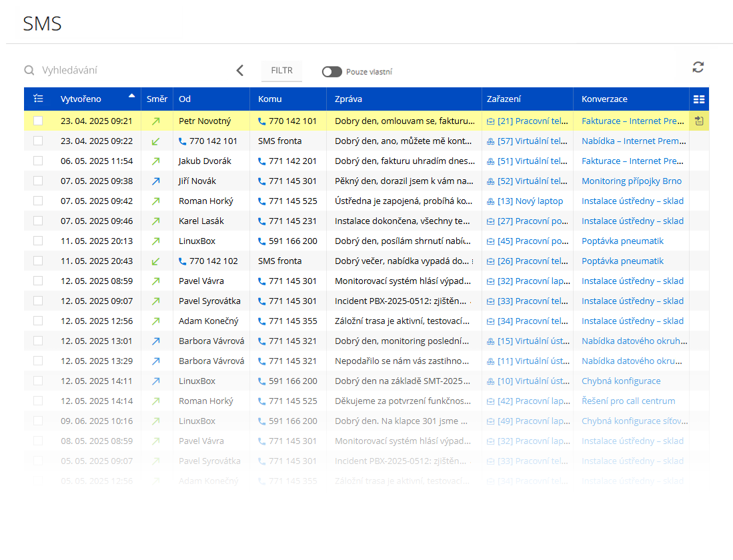Click outgoing arrow icon on Jiří Novák row
Viewport: 733px width, 560px height.
(156, 181)
